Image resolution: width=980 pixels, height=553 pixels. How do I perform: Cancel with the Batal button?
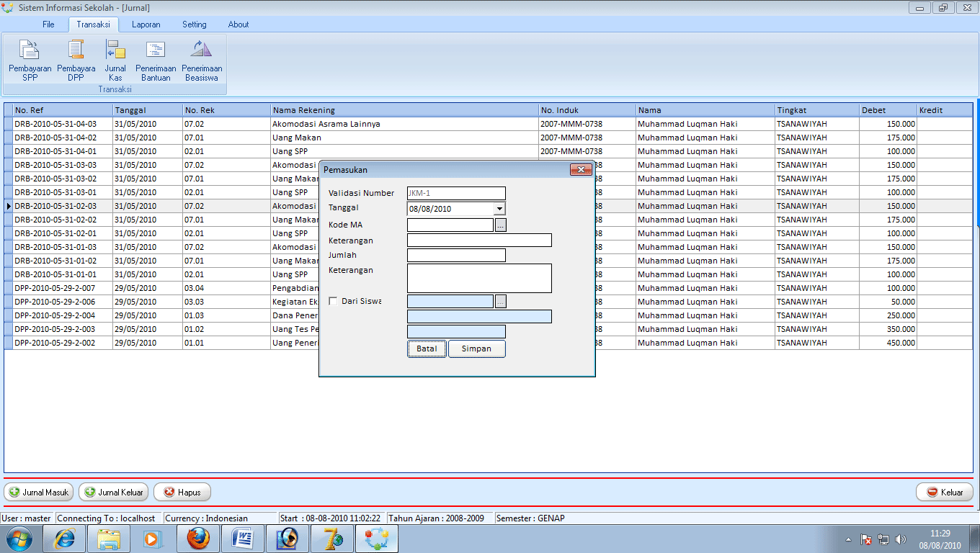pos(427,349)
